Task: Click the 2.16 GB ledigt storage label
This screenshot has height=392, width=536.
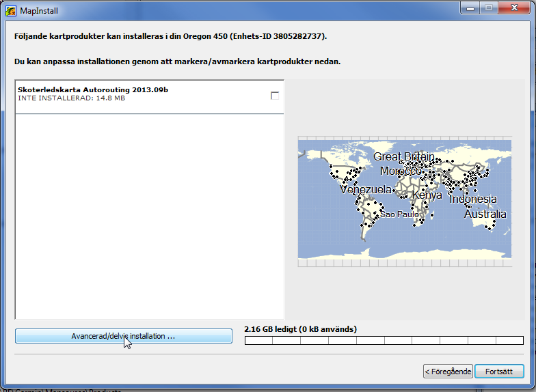Action: 300,329
